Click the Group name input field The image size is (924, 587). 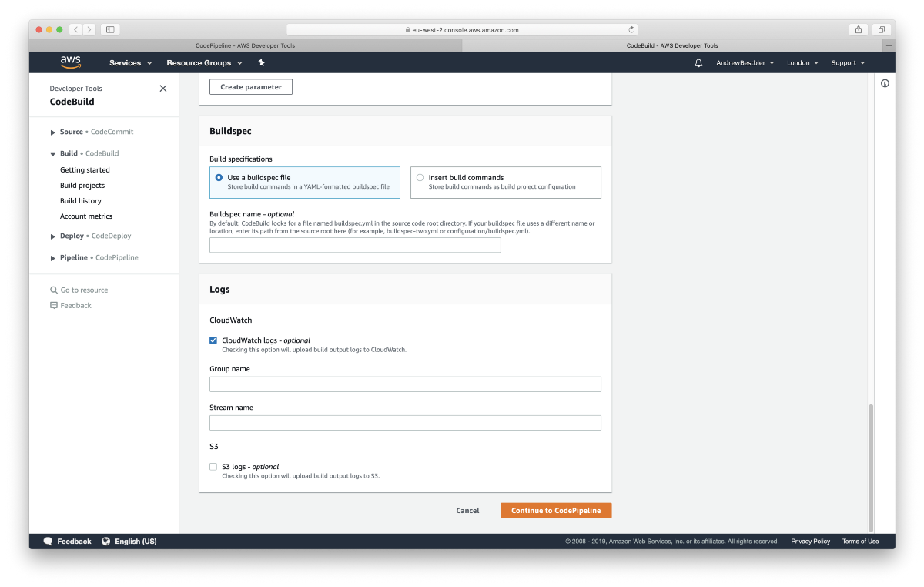[x=405, y=384]
